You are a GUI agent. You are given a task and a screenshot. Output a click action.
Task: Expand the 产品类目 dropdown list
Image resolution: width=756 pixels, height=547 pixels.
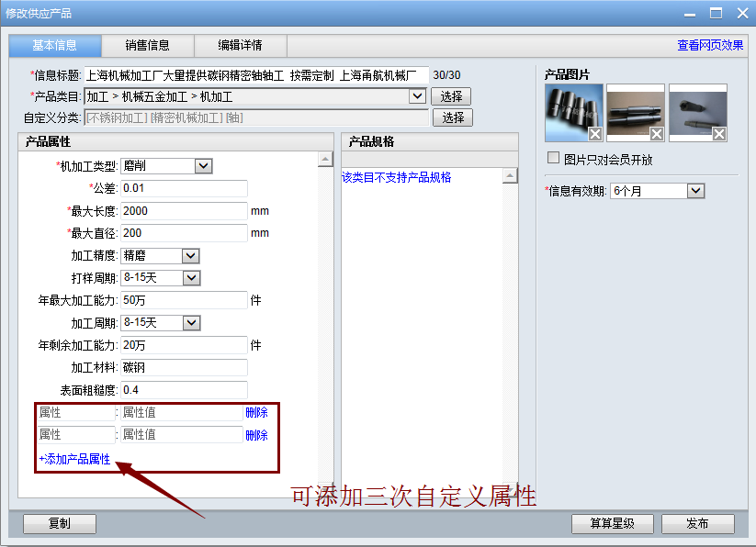[x=417, y=96]
